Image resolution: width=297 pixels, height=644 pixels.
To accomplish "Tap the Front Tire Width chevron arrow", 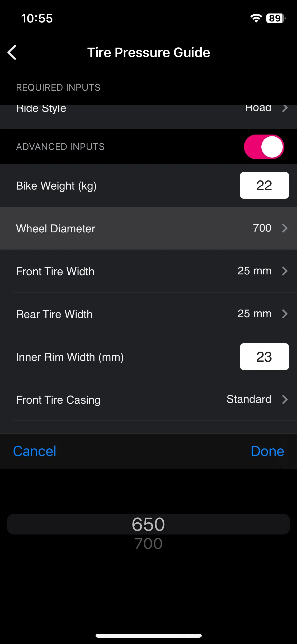I will 285,271.
